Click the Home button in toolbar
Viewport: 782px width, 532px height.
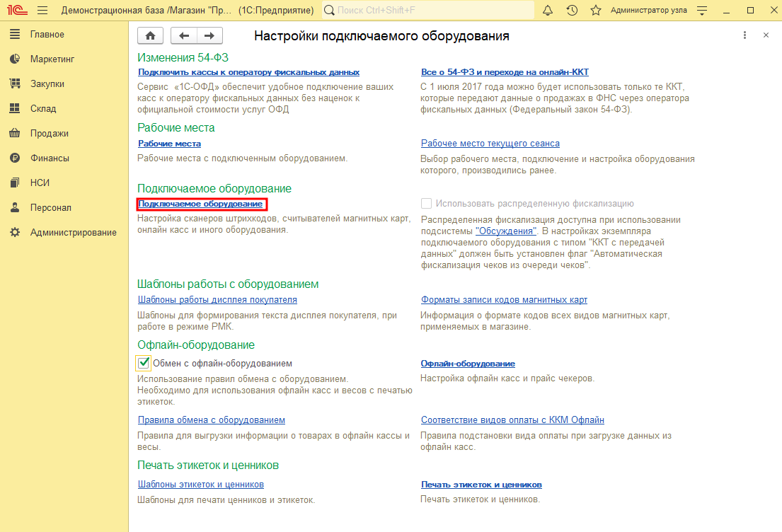pyautogui.click(x=150, y=35)
